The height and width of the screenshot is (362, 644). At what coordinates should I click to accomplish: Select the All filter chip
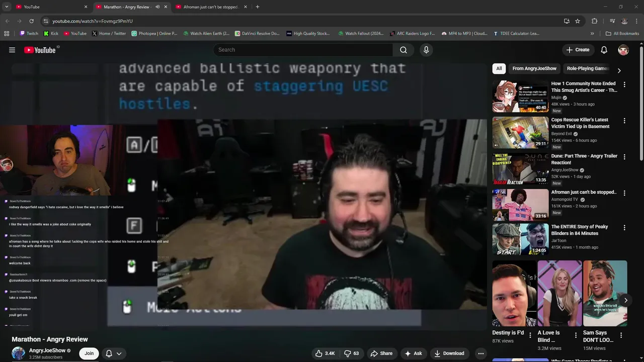[499, 68]
